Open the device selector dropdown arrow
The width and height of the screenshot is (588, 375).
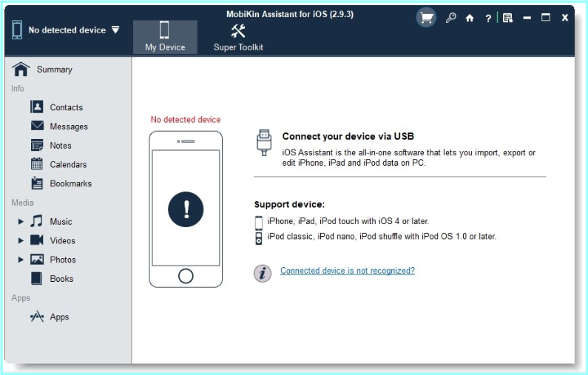coord(115,30)
